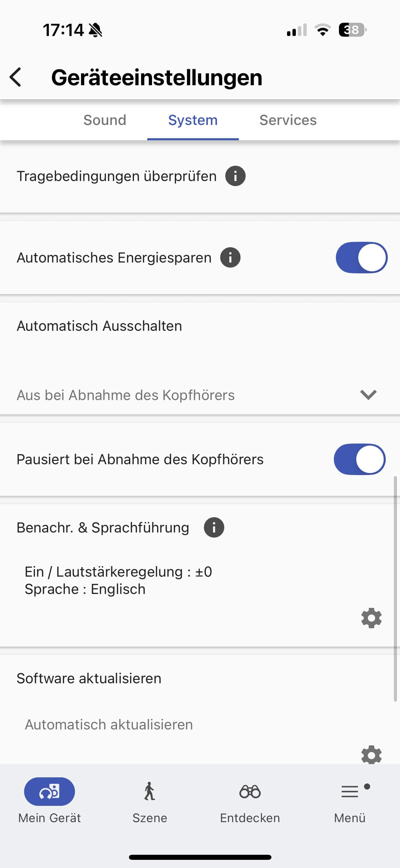Tap Tragebedingungen überprüfen label
400x868 pixels.
[116, 176]
